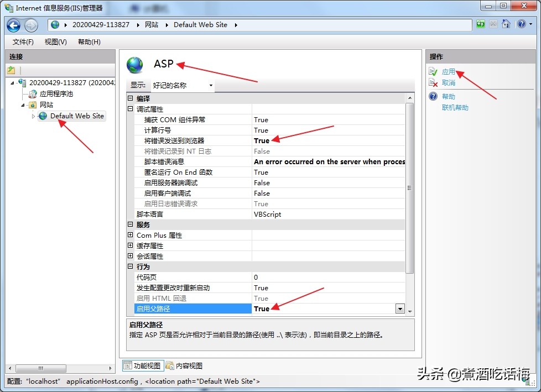
Task: Select the 发生配置更改时重新启动 property
Action: (269, 288)
